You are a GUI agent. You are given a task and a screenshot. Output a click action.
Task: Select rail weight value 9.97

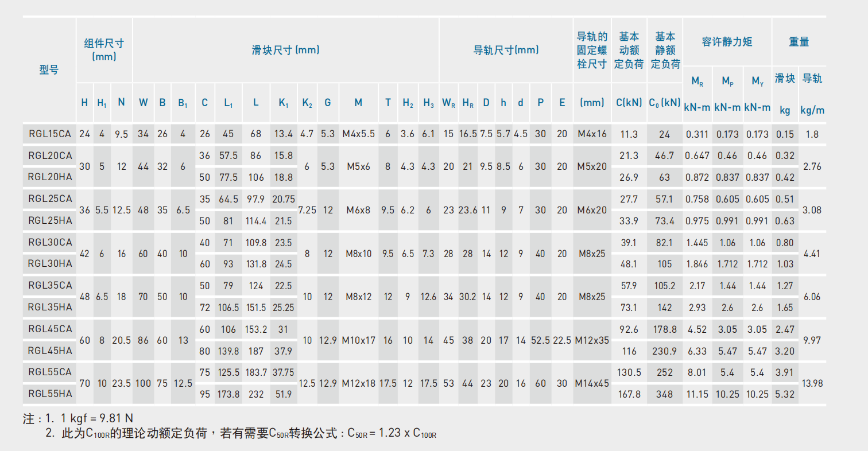point(811,340)
